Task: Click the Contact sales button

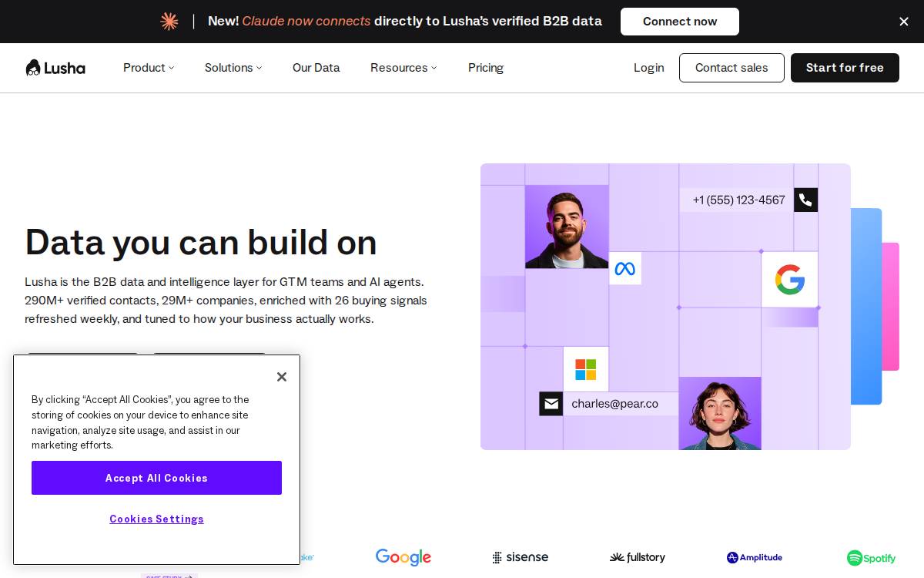Action: pos(731,68)
